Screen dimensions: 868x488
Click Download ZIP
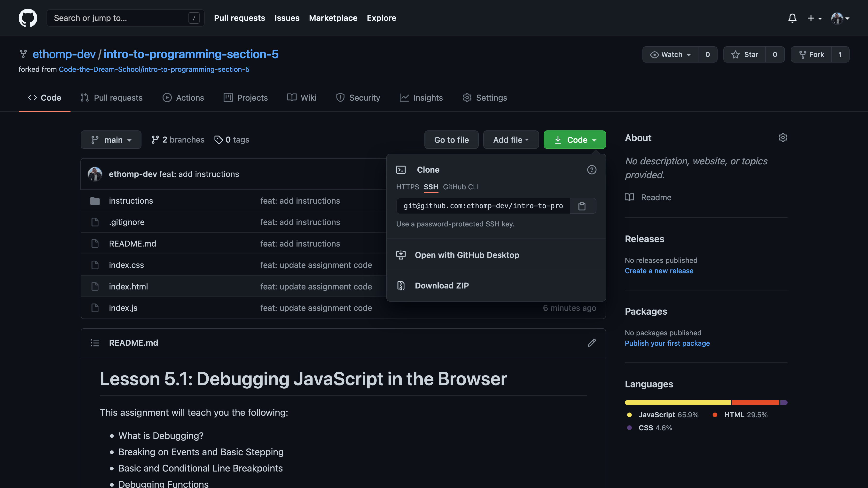point(441,285)
